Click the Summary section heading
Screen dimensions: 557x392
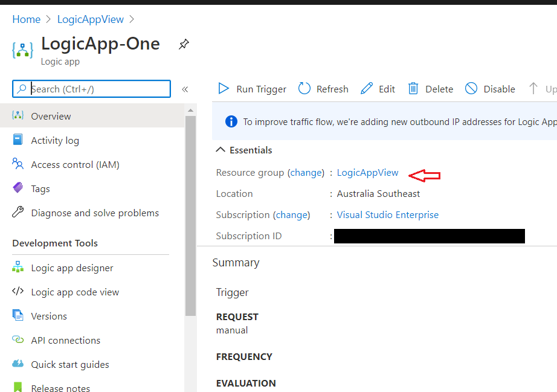[x=236, y=263]
